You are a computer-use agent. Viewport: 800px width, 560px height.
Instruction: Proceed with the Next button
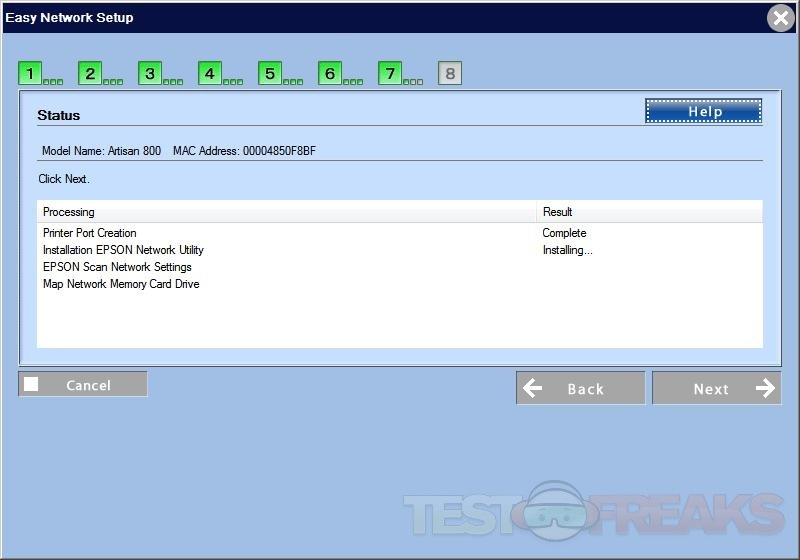pyautogui.click(x=716, y=388)
